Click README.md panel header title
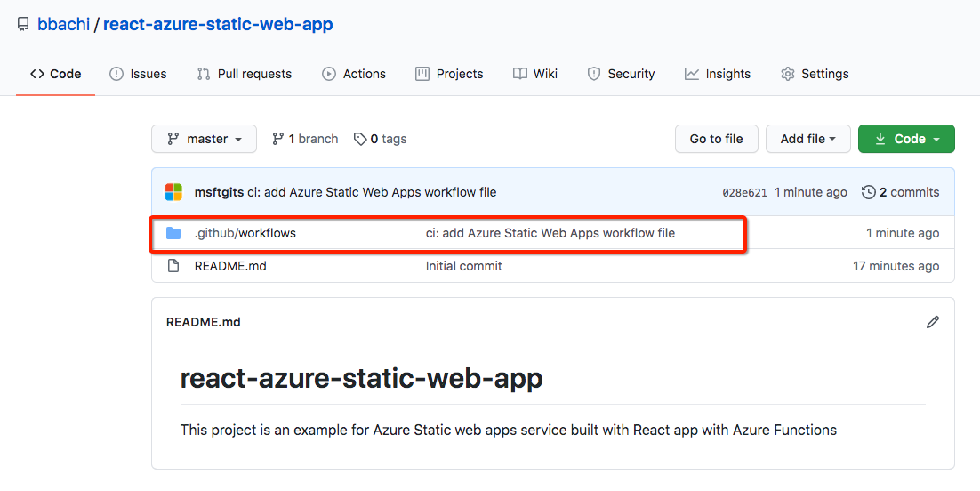The image size is (980, 491). 203,322
